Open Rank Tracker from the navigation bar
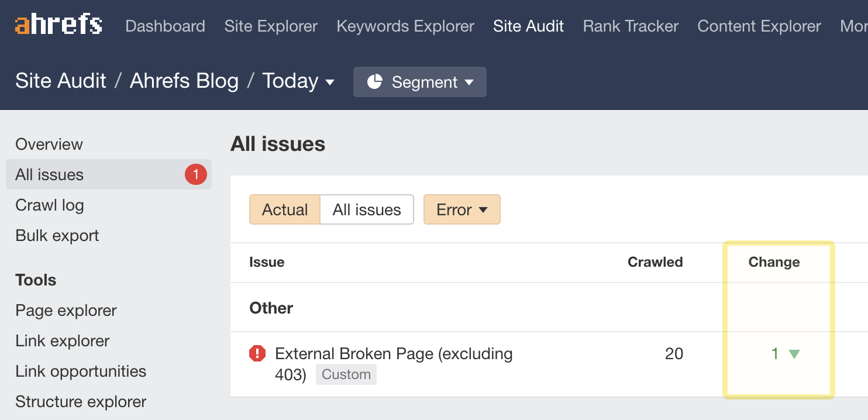 pyautogui.click(x=630, y=26)
